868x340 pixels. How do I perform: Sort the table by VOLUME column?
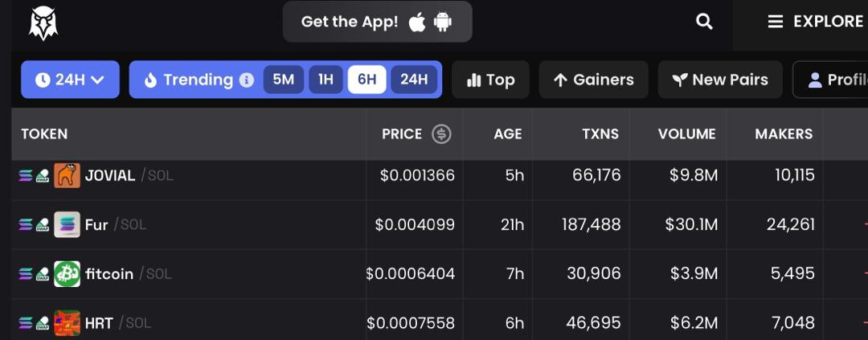click(686, 134)
